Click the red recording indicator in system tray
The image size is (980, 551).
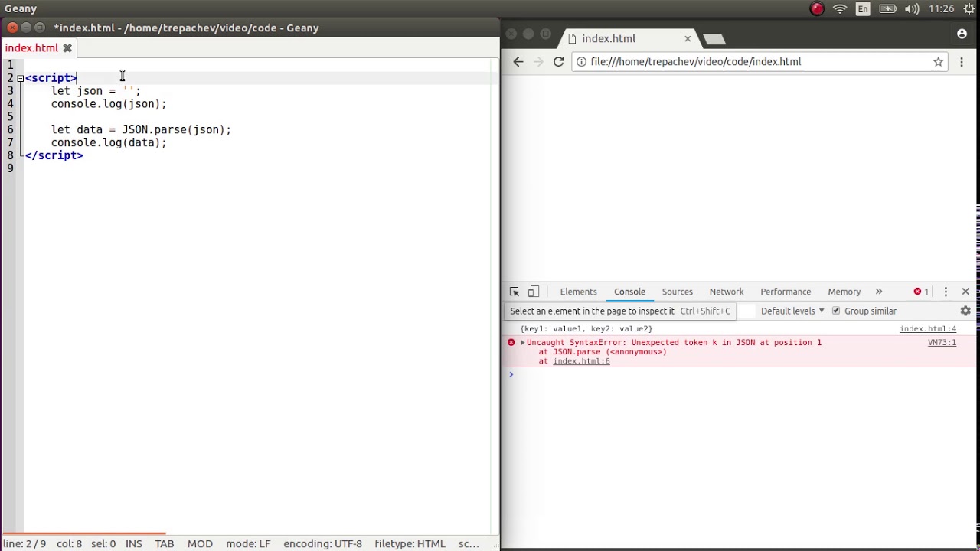[x=817, y=9]
